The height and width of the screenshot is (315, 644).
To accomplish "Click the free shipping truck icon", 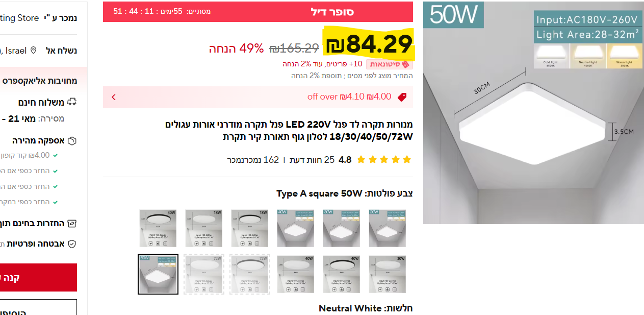I will click(x=72, y=102).
